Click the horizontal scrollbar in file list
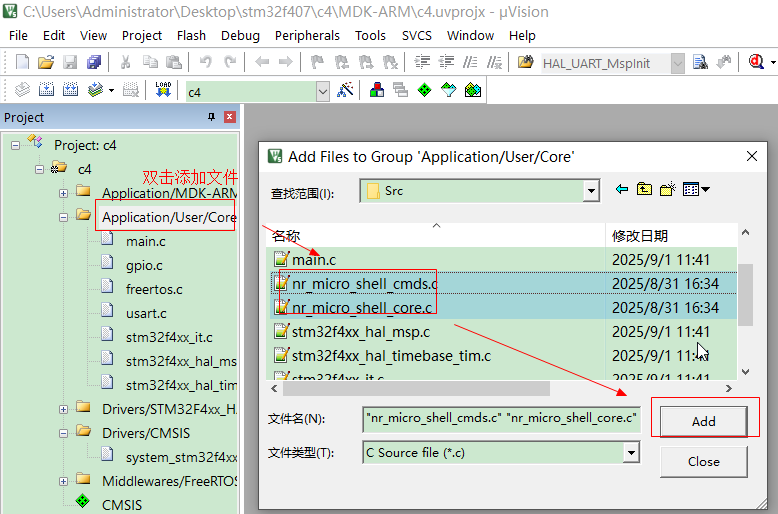The height and width of the screenshot is (514, 778). pos(416,388)
